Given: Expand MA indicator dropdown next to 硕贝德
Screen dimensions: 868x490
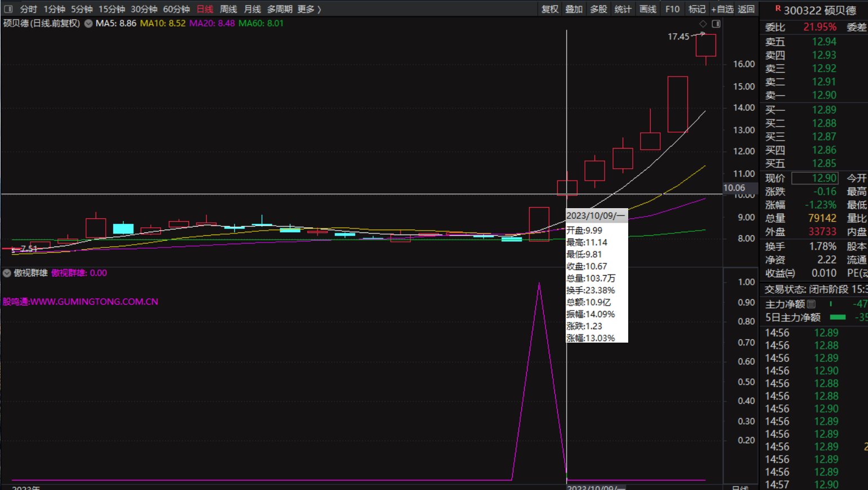Looking at the screenshot, I should (88, 24).
